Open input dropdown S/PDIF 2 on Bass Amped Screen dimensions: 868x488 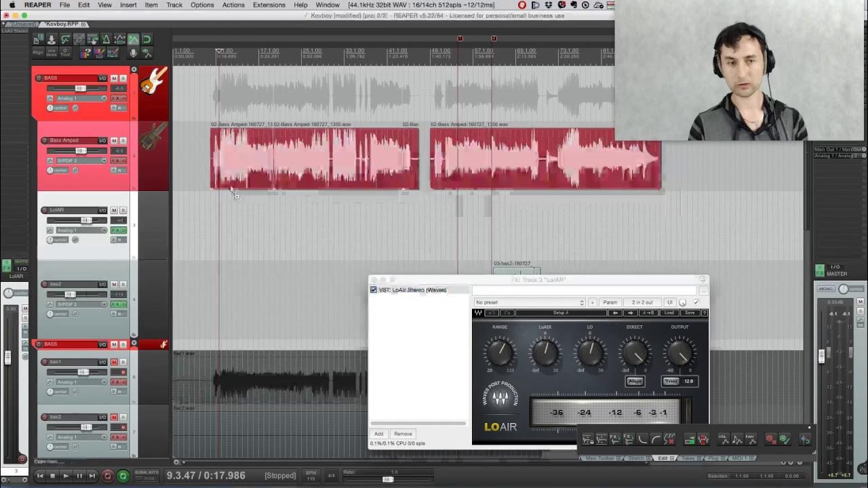[82, 161]
